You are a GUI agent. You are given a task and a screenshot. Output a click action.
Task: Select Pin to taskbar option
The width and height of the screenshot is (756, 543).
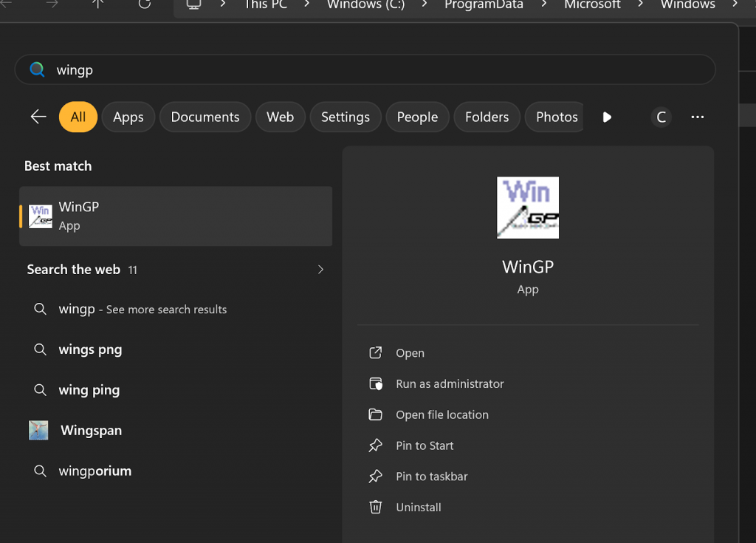pyautogui.click(x=431, y=477)
